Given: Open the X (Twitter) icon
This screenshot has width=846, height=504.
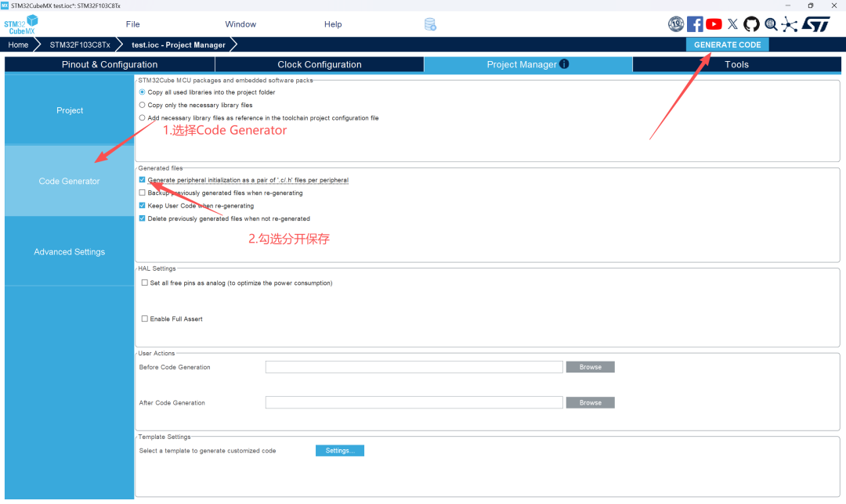Looking at the screenshot, I should click(x=732, y=23).
